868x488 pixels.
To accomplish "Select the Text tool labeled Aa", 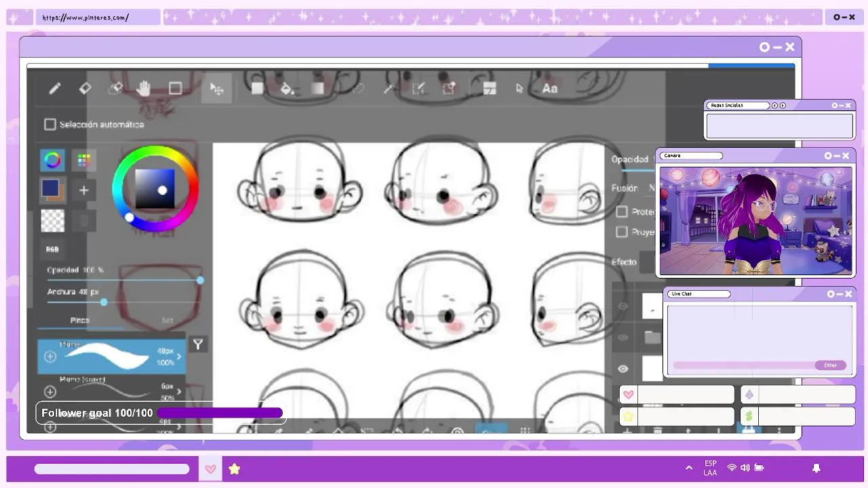I will pyautogui.click(x=550, y=88).
